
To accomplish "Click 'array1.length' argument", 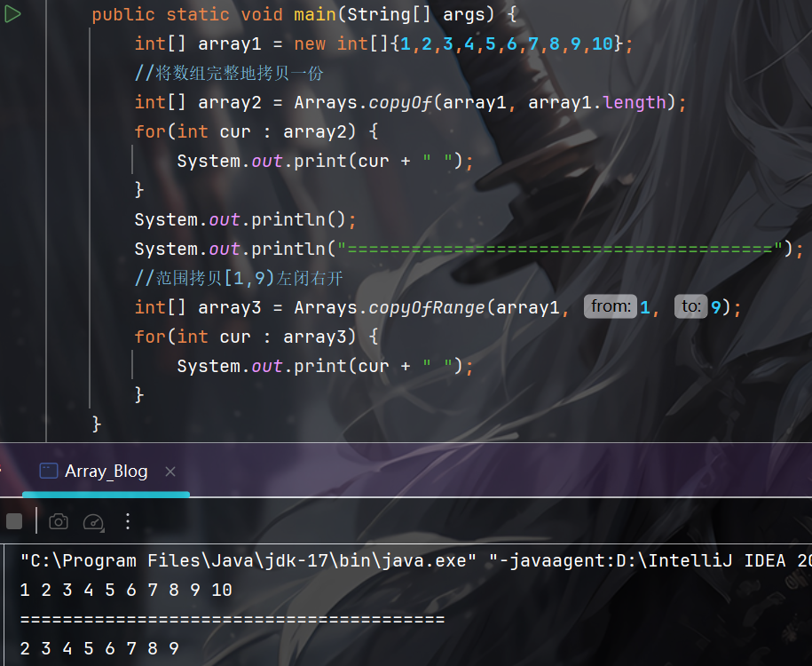I will (x=596, y=103).
